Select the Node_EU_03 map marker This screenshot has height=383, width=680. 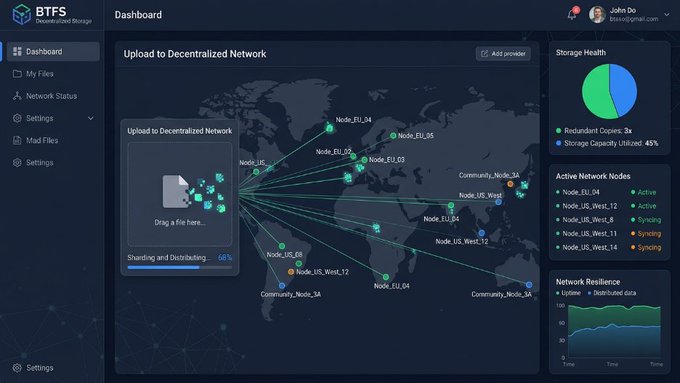[x=364, y=160]
